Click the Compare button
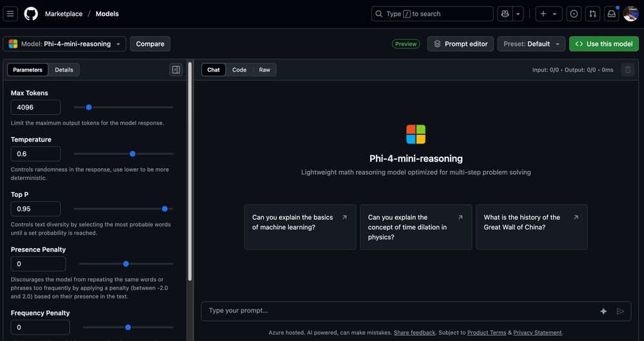 (150, 44)
